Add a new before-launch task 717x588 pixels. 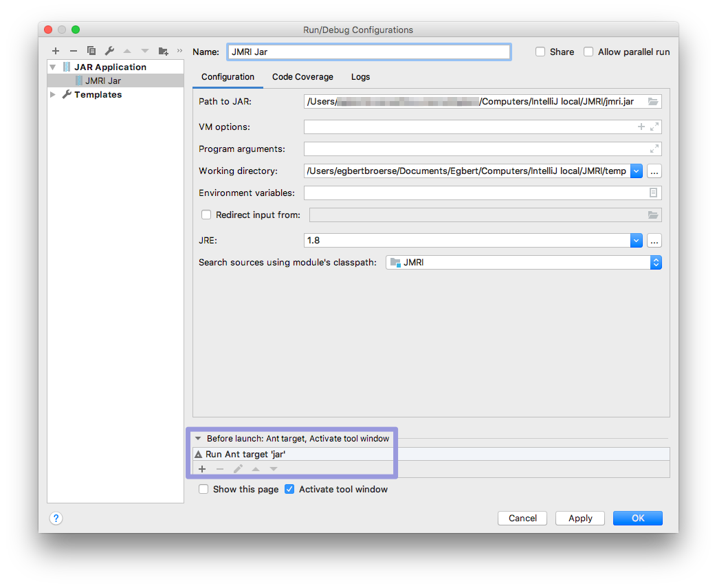click(201, 468)
